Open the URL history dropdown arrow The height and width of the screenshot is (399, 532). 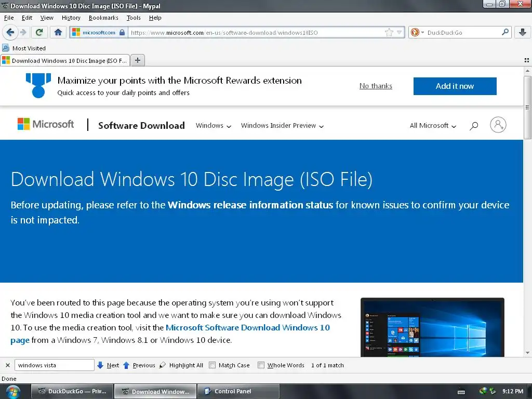pyautogui.click(x=400, y=32)
